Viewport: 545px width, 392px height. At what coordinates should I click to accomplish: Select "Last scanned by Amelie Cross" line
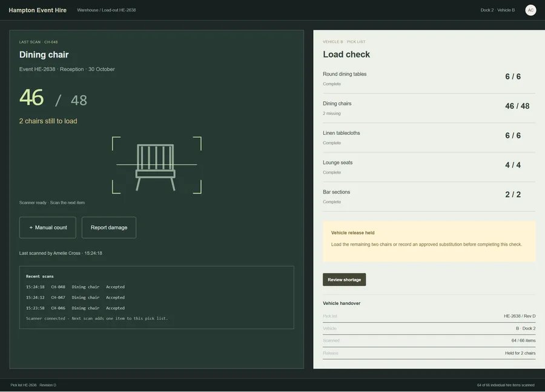click(x=61, y=253)
